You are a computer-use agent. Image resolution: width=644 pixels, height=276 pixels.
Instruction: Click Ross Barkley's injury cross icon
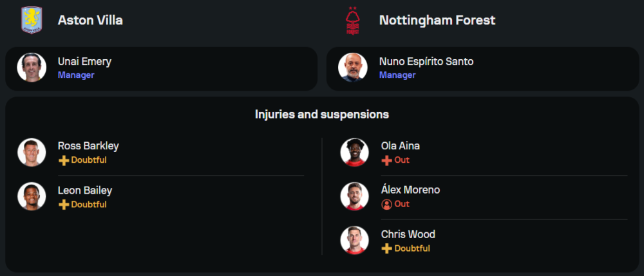63,160
